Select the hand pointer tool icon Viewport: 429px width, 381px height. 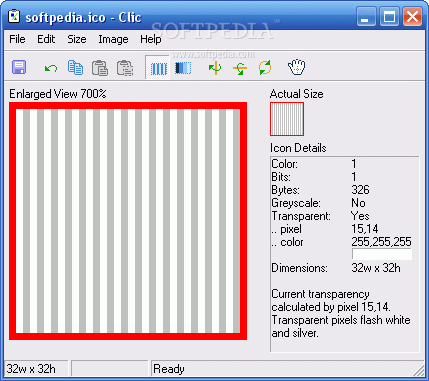296,67
